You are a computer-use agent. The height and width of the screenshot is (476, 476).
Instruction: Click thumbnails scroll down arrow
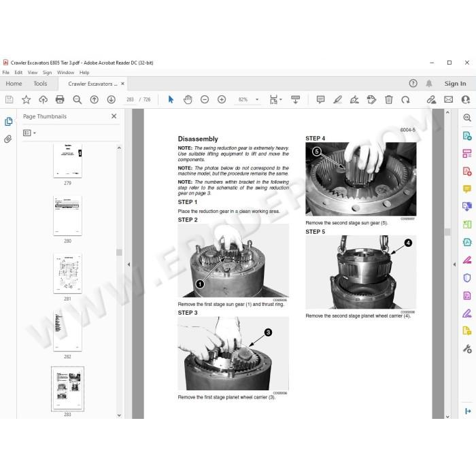tap(119, 415)
